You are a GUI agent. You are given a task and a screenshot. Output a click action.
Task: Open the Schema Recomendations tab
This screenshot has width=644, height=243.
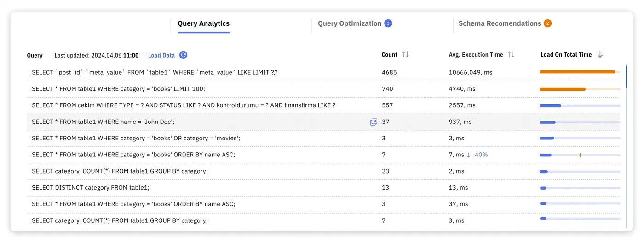[x=500, y=23]
